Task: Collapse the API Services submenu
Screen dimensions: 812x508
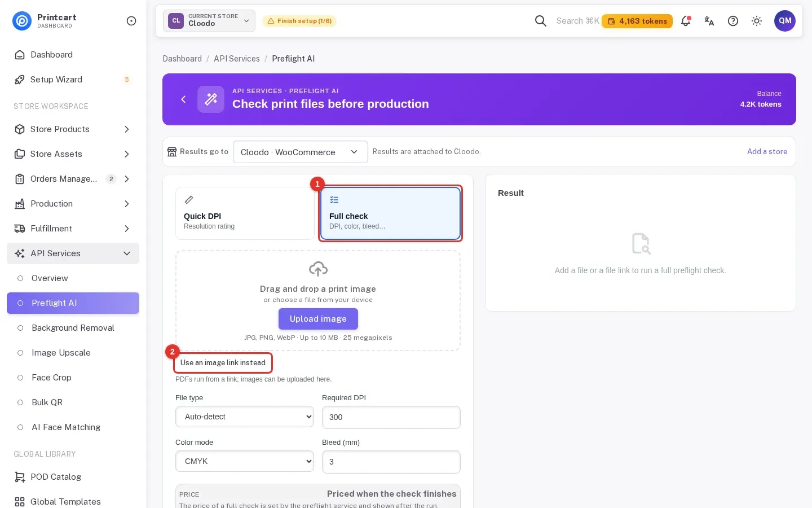Action: [x=127, y=253]
